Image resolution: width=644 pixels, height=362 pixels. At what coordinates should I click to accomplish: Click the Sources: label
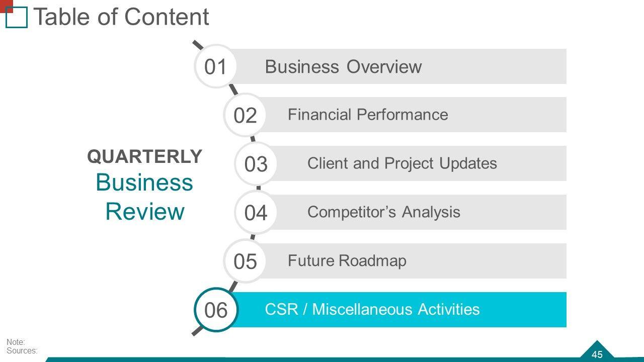22,351
